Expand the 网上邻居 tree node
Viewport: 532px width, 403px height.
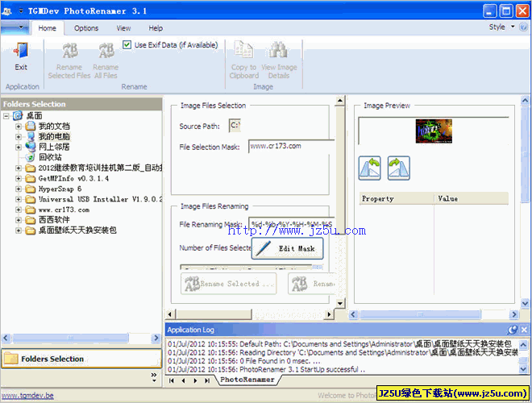19,147
